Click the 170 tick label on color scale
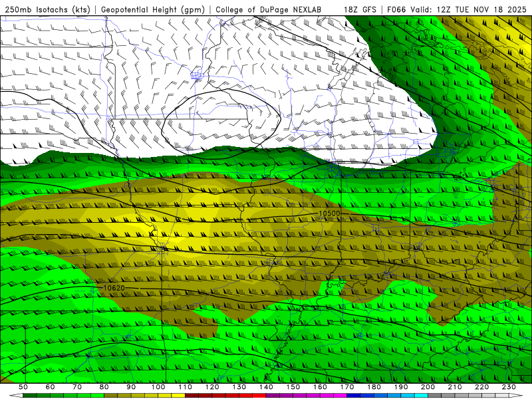 click(347, 387)
